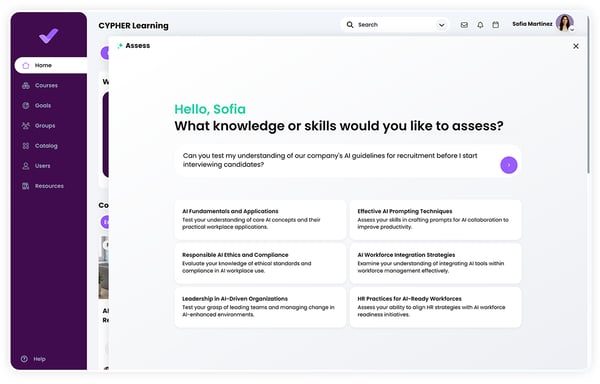Click the Assess sparkle icon
Viewport: 600px width, 384px height.
coord(120,46)
